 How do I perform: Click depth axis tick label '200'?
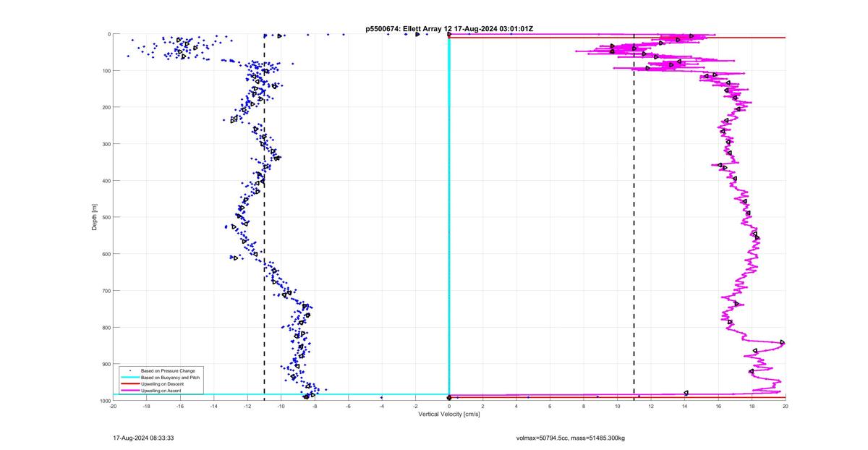tap(106, 107)
